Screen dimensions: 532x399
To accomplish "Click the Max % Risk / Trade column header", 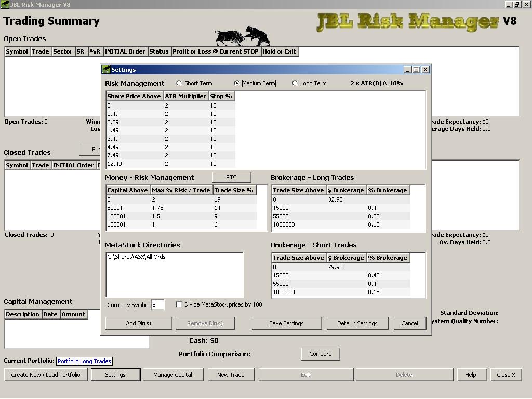I will [181, 190].
